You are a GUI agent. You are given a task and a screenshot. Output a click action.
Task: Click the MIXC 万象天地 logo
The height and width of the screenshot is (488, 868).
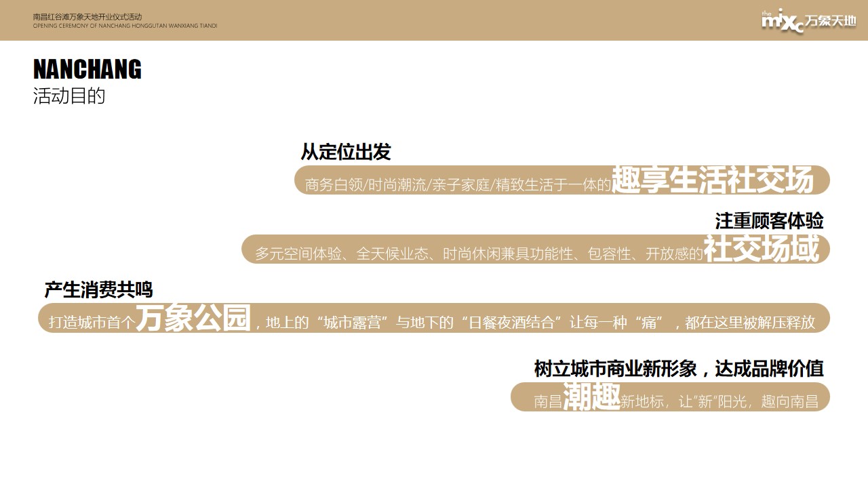pyautogui.click(x=808, y=21)
